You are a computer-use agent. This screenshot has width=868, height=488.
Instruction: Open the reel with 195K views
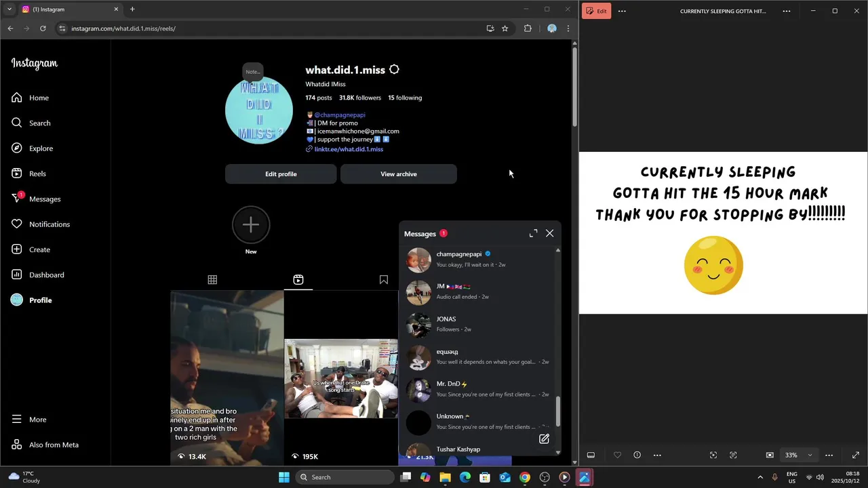pos(341,378)
